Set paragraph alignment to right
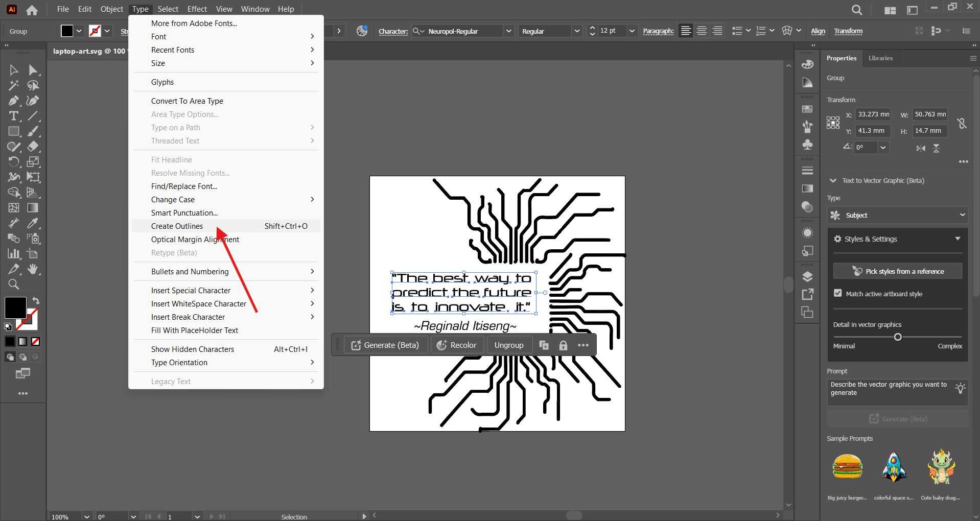 point(717,31)
